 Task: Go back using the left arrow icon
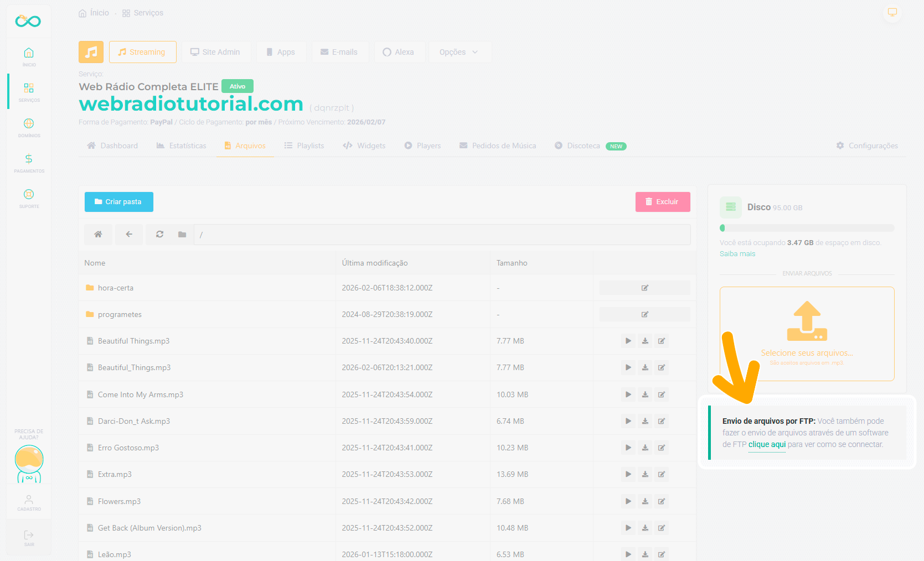129,235
